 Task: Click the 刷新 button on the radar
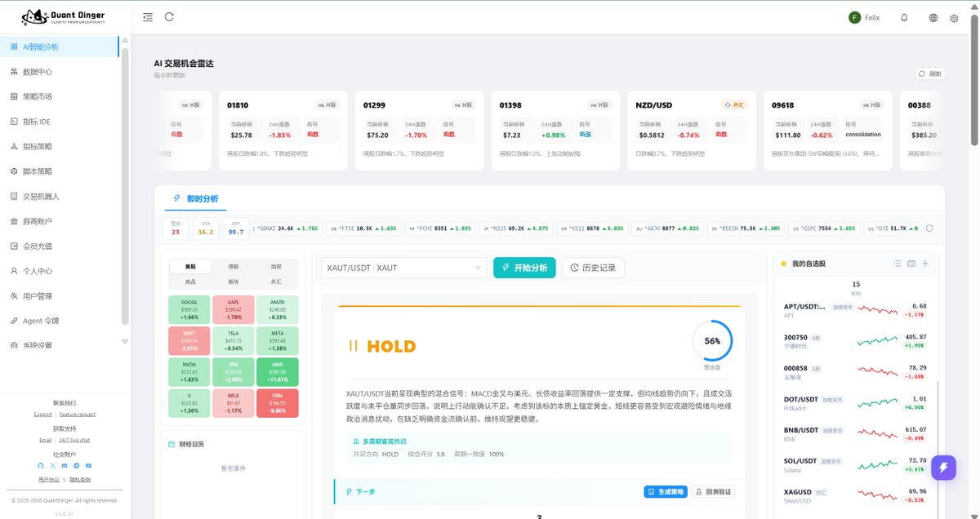(x=930, y=73)
